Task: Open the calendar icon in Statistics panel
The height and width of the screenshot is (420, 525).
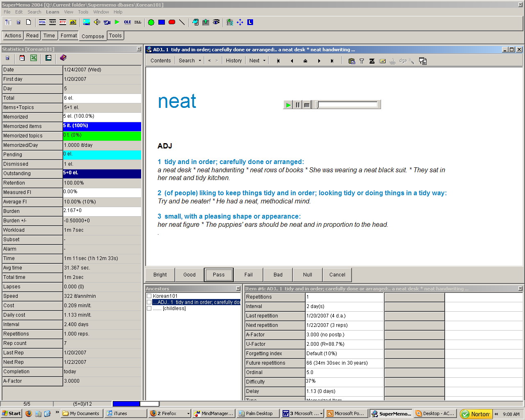Action: (x=22, y=58)
